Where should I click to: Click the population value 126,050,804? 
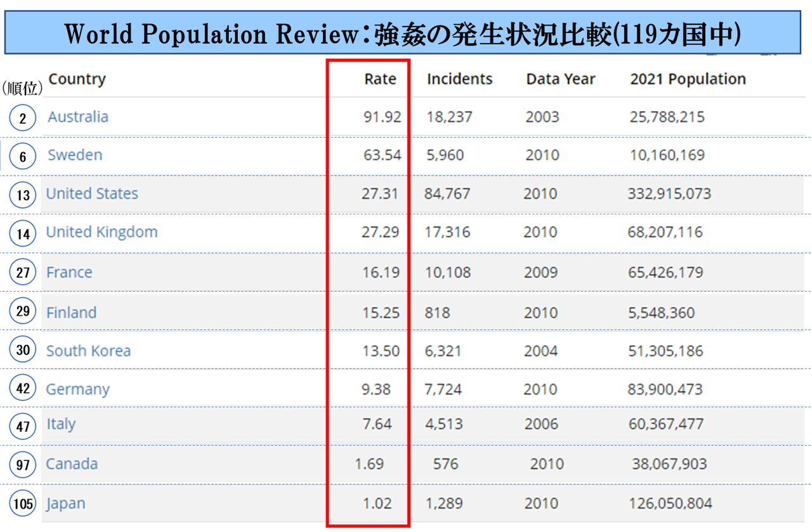click(671, 504)
